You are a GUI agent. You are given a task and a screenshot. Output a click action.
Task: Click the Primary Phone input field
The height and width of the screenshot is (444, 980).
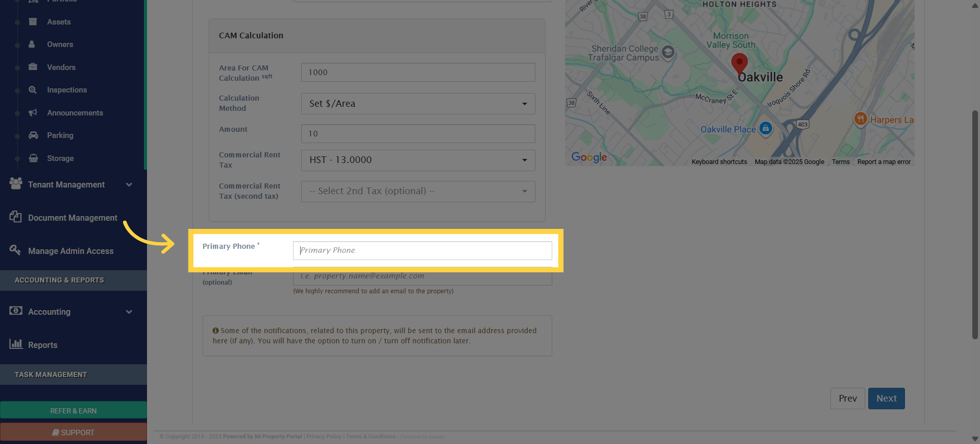[x=422, y=250]
